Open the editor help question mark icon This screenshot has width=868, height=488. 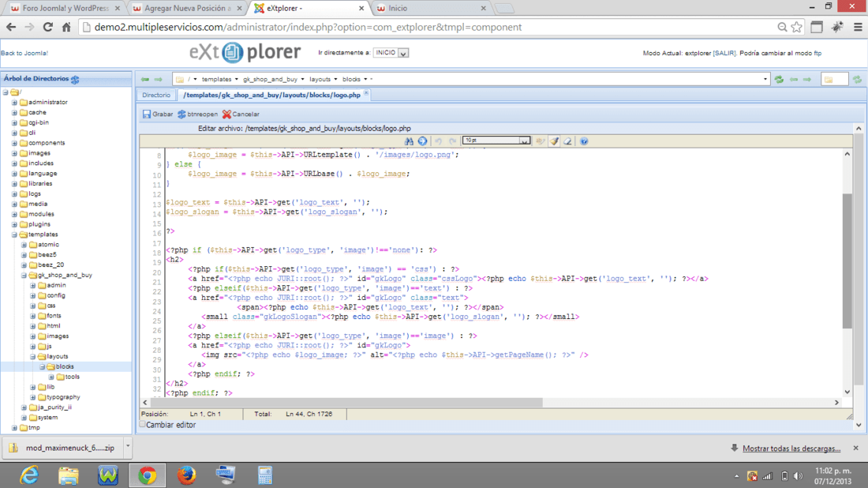pos(584,141)
